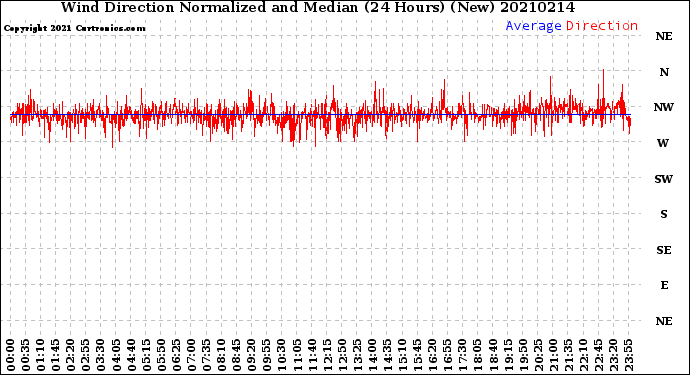Click the 00:00 time label

pos(11,355)
